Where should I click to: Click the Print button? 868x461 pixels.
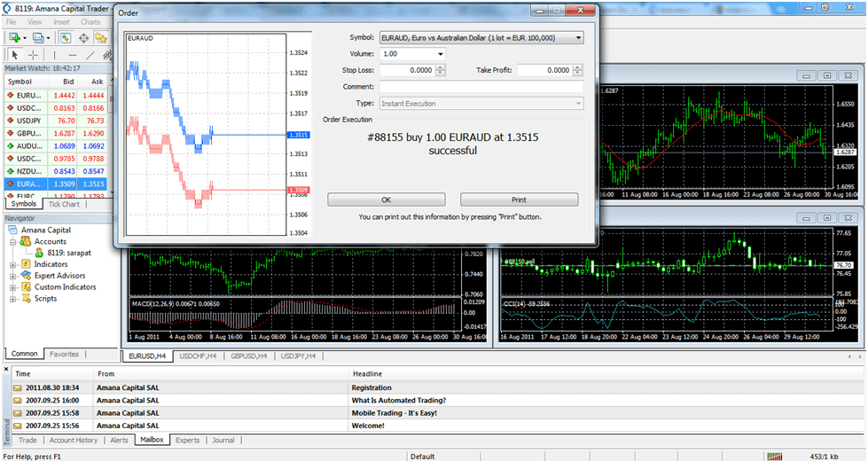519,199
